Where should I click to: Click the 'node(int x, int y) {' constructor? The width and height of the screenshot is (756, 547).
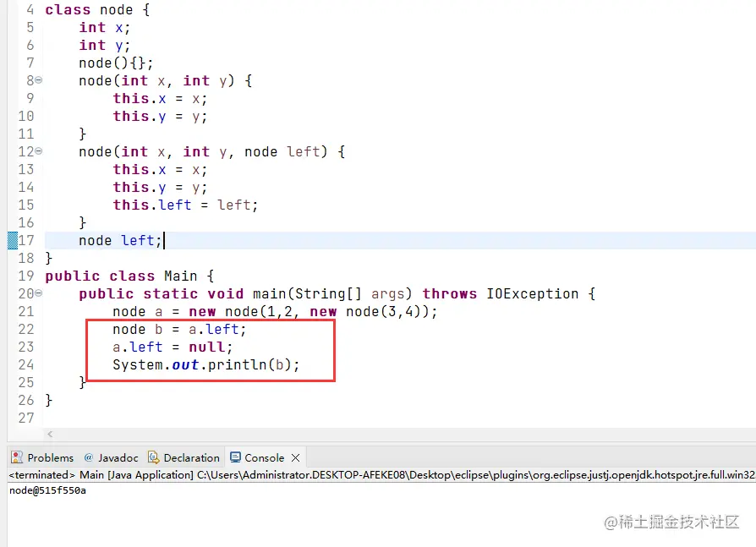coord(166,80)
